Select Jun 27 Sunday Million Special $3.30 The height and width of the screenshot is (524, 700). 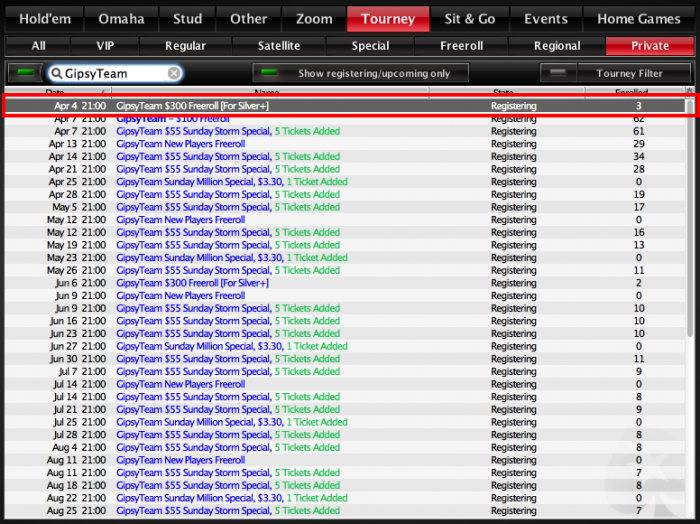[345, 346]
